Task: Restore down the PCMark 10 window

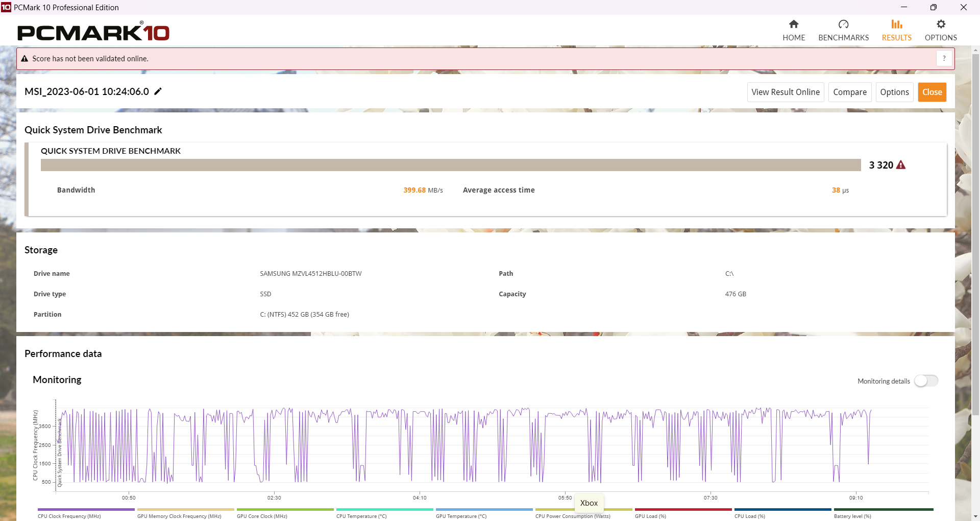Action: pos(934,7)
